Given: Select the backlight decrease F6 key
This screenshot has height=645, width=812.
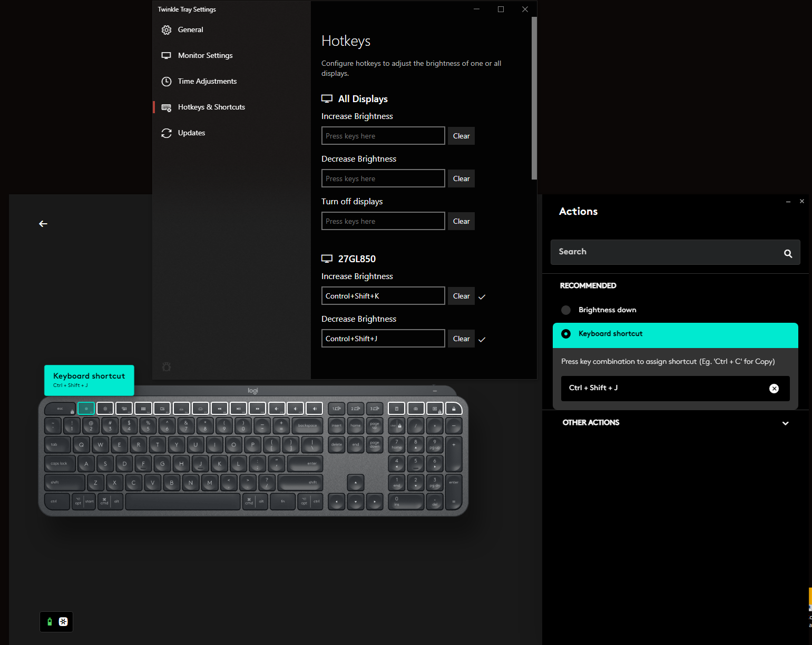Looking at the screenshot, I should click(181, 409).
